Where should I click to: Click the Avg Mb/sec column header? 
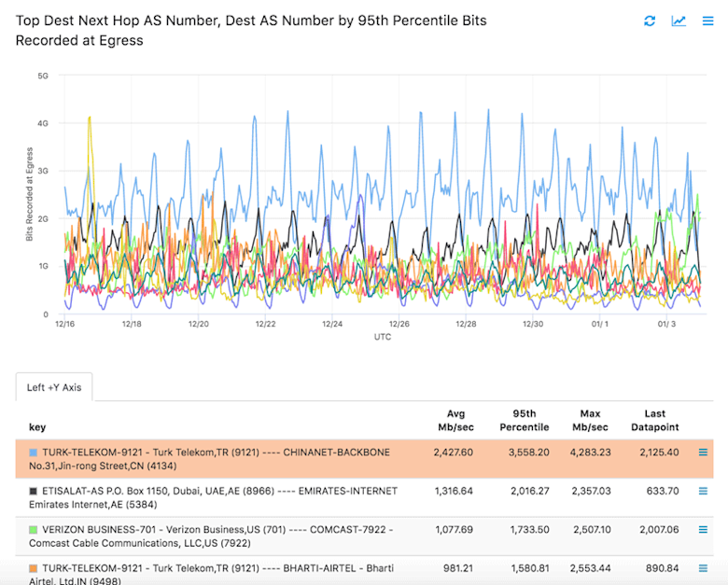455,420
